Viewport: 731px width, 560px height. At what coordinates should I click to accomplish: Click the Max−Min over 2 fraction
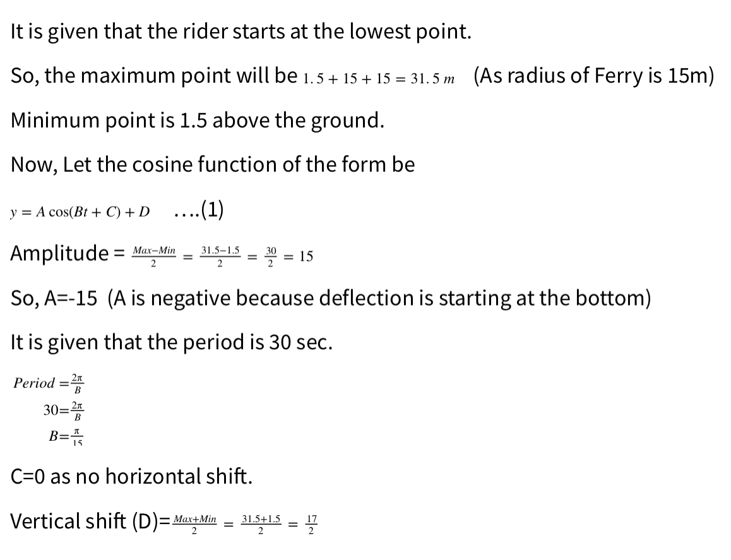coord(153,256)
